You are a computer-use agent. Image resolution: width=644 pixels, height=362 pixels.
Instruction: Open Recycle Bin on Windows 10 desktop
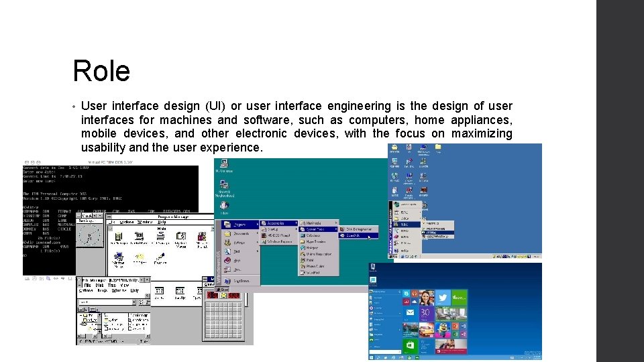[373, 268]
